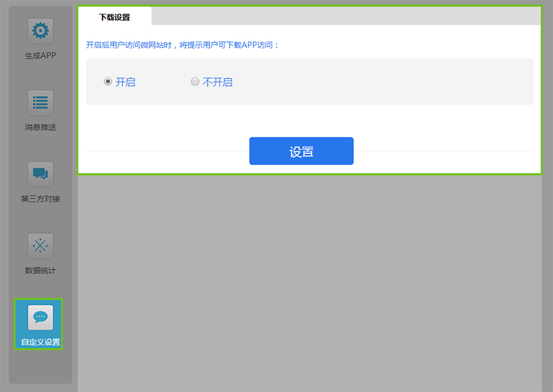553x392 pixels.
Task: Click the 生成APP text label in sidebar
Action: (41, 56)
